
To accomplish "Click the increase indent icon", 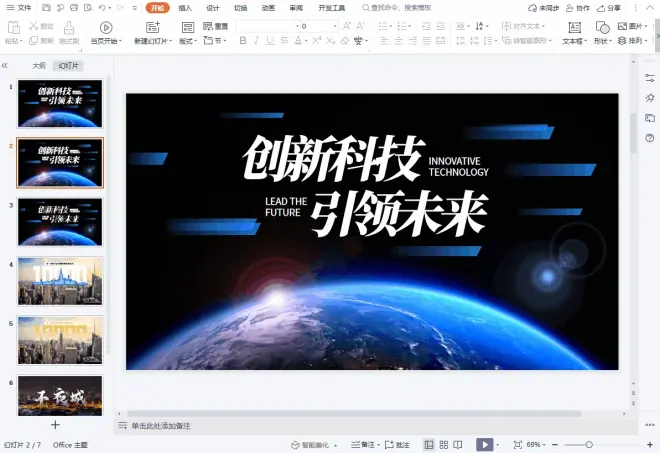I will tap(440, 26).
